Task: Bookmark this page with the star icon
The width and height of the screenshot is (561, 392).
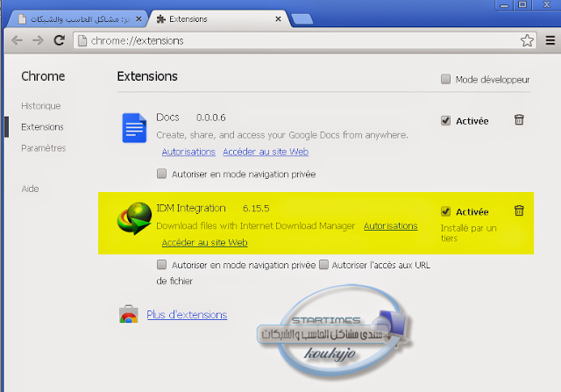Action: [x=527, y=40]
